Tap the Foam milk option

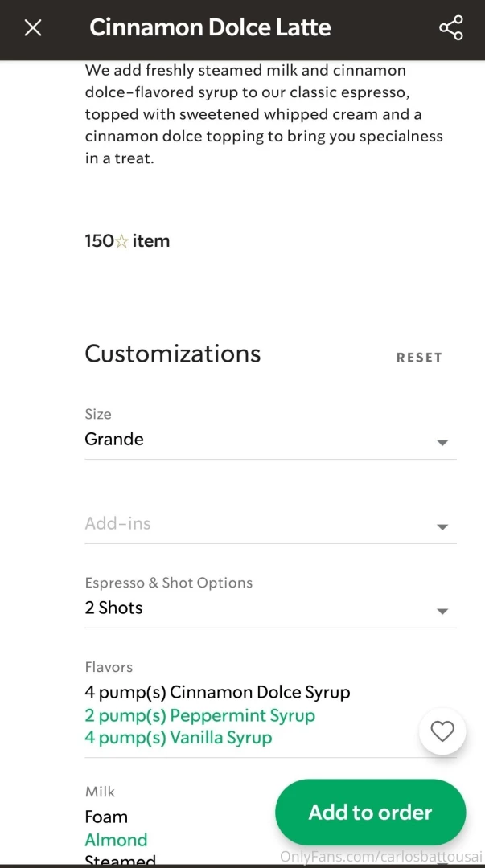[x=106, y=817]
